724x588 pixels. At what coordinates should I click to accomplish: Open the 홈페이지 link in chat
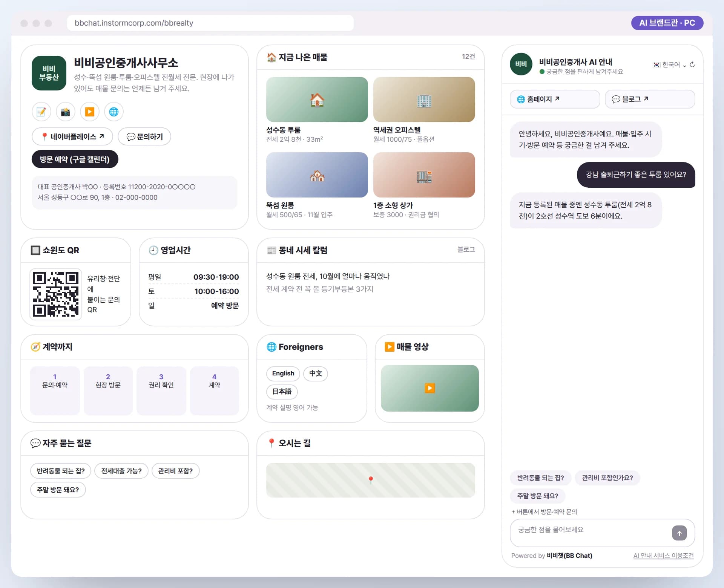point(555,99)
